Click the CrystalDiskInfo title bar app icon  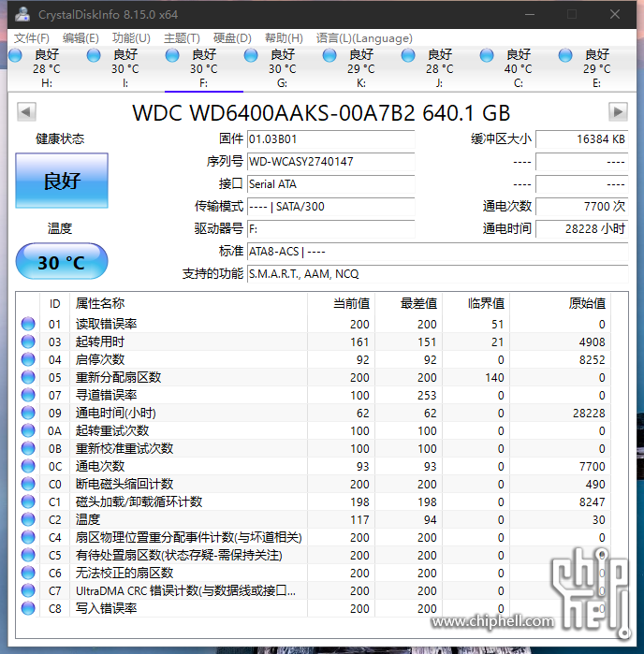click(22, 15)
